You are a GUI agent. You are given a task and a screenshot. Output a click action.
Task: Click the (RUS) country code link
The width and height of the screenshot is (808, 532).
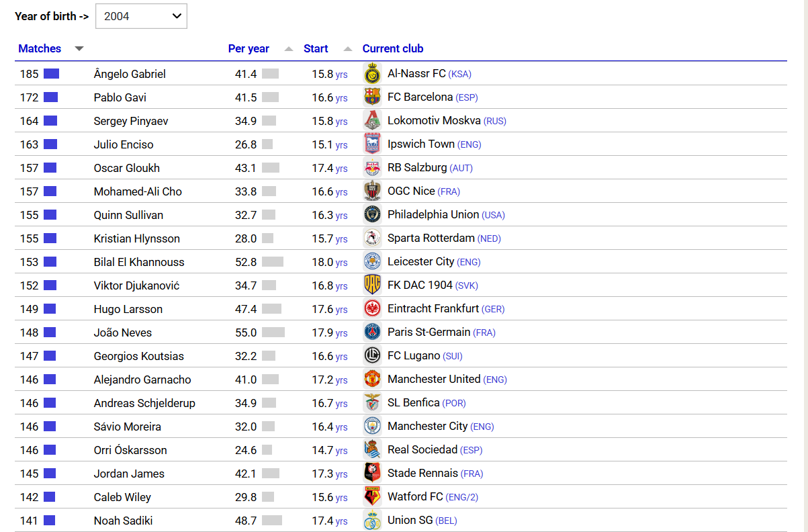pyautogui.click(x=495, y=122)
